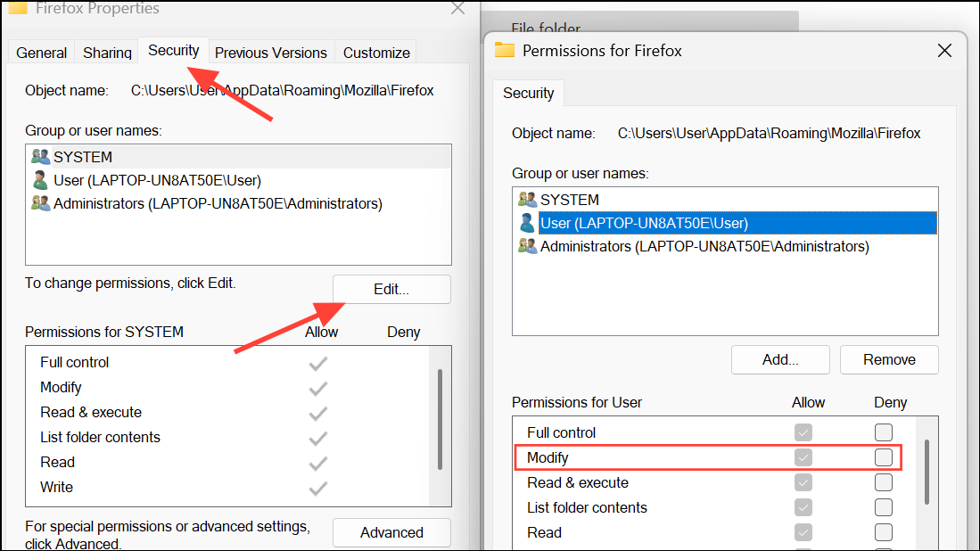980x551 pixels.
Task: Select the Security tab in Firefox Properties
Action: (x=173, y=50)
